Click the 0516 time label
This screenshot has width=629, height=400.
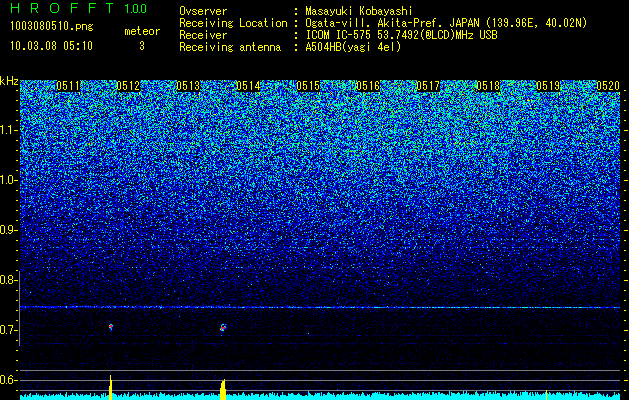click(x=368, y=86)
